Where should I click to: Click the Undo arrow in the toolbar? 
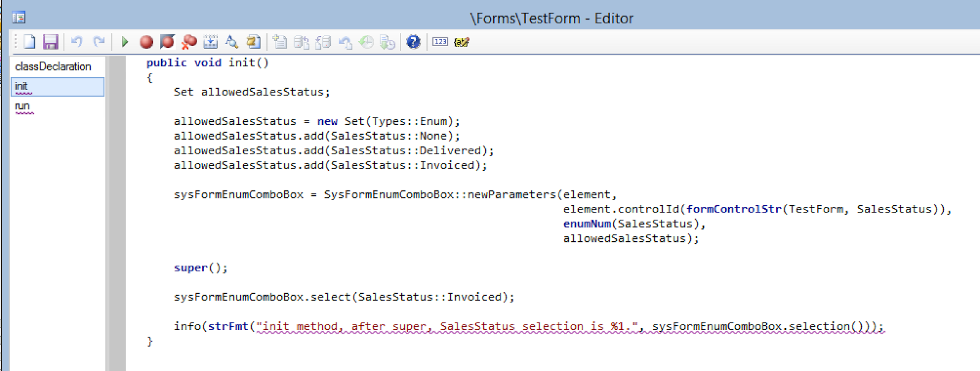(x=77, y=42)
